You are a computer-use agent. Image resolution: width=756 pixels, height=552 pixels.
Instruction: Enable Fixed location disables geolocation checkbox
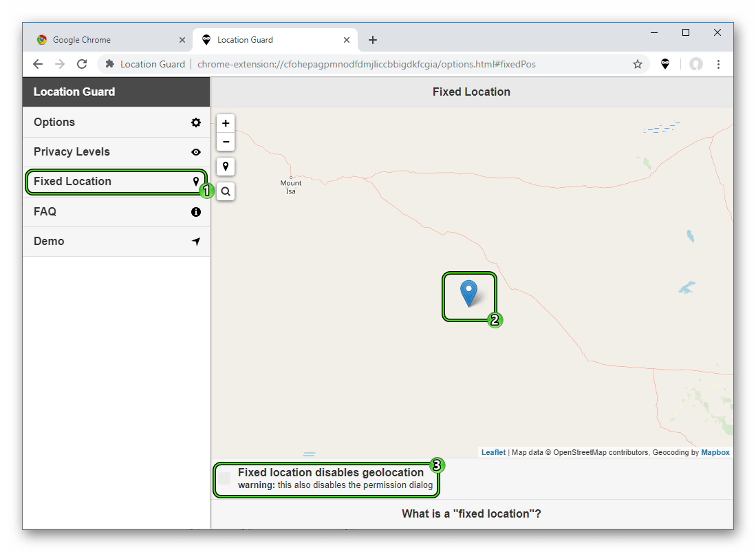(224, 478)
